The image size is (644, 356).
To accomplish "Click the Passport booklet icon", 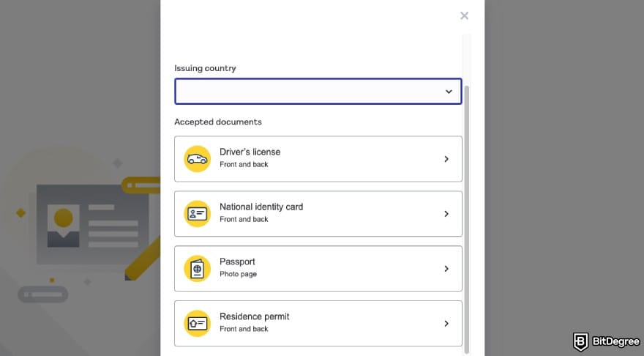I will [197, 268].
